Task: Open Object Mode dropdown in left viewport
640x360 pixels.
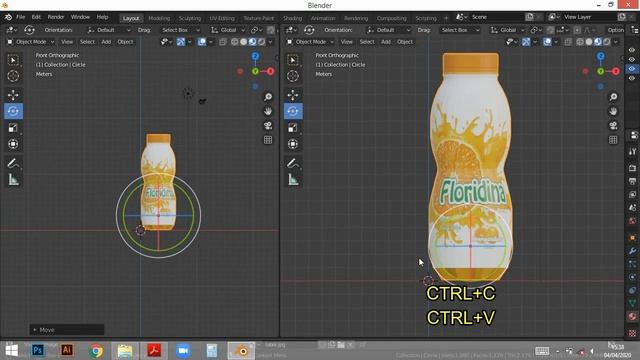Action: [x=31, y=42]
